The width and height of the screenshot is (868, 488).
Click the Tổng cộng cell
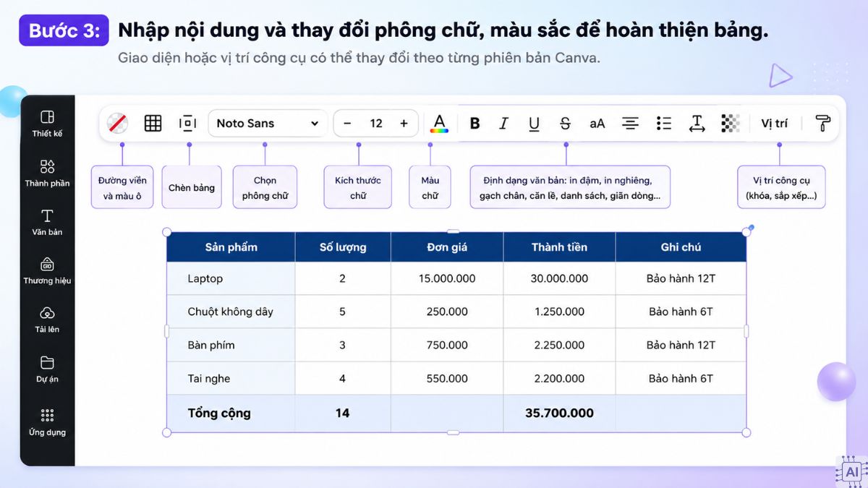pos(231,414)
